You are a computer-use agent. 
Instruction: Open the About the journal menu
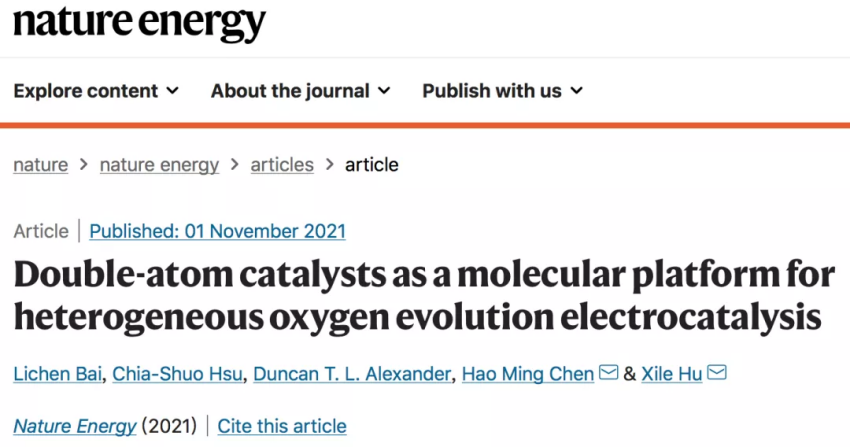click(x=301, y=91)
